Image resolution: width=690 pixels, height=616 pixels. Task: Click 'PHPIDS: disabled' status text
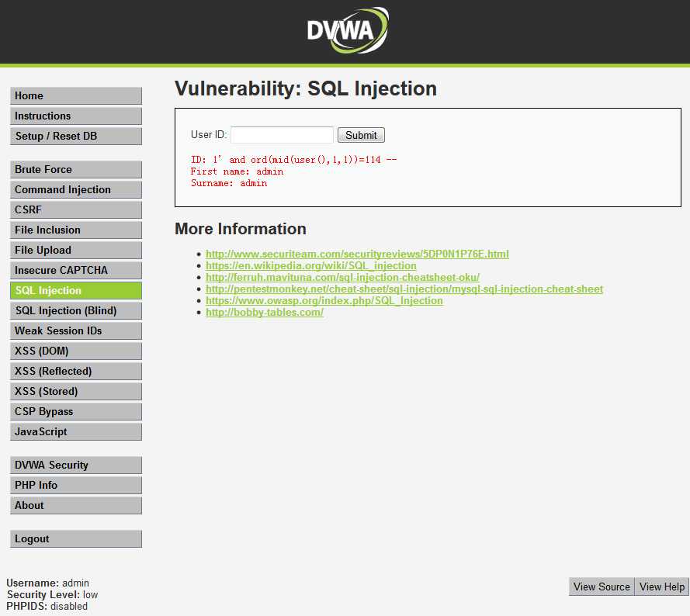(x=47, y=607)
